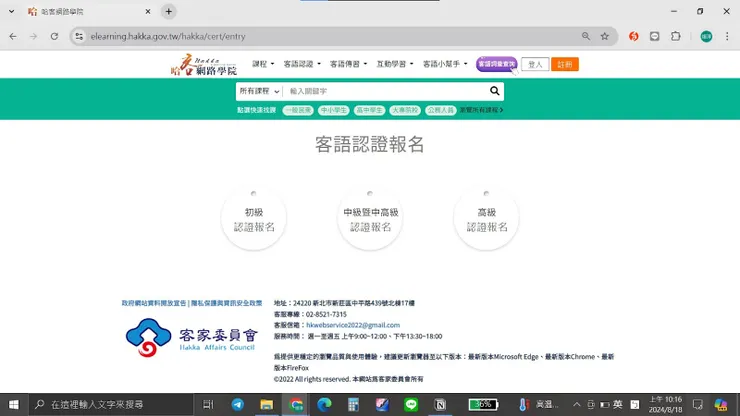Viewport: 740px width, 416px height.
Task: Select the 大專院校 quick filter tag
Action: [405, 110]
